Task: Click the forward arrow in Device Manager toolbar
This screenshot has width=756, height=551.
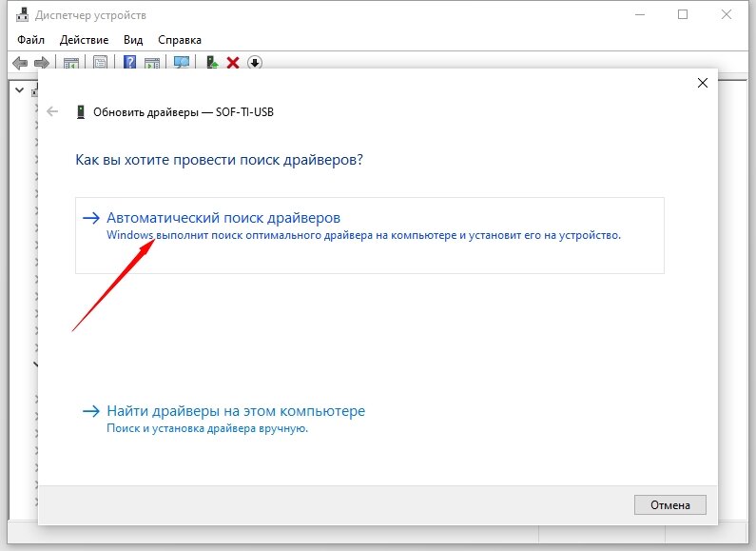Action: point(42,62)
